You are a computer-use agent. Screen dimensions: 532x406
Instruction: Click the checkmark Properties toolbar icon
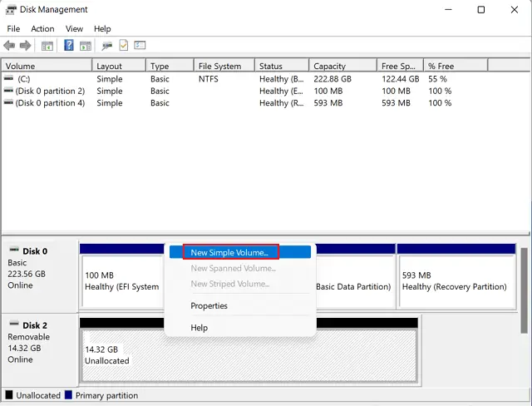tap(124, 45)
